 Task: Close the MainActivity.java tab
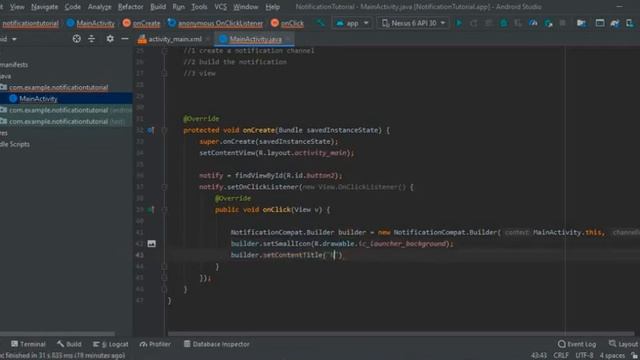coord(288,39)
